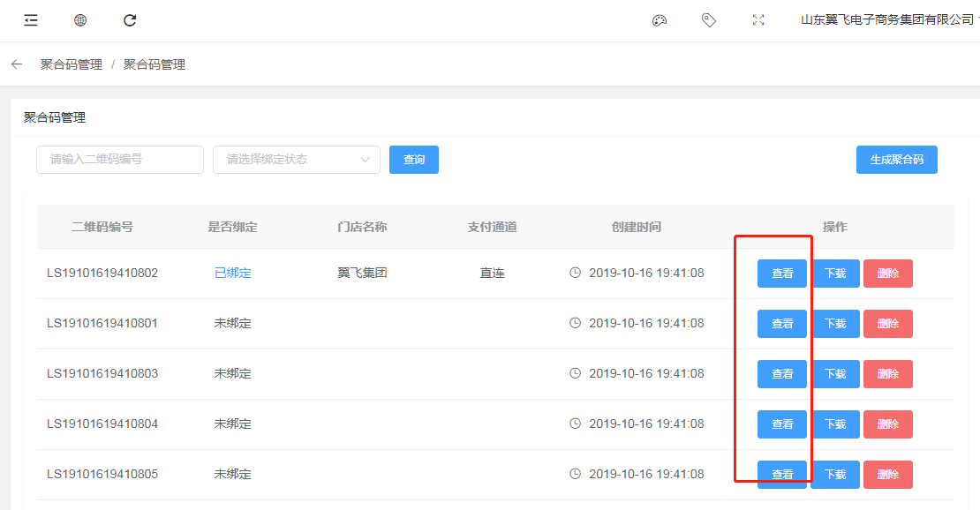The height and width of the screenshot is (510, 980).
Task: Click 未绑定 in row LS19101619410801
Action: pyautogui.click(x=232, y=323)
